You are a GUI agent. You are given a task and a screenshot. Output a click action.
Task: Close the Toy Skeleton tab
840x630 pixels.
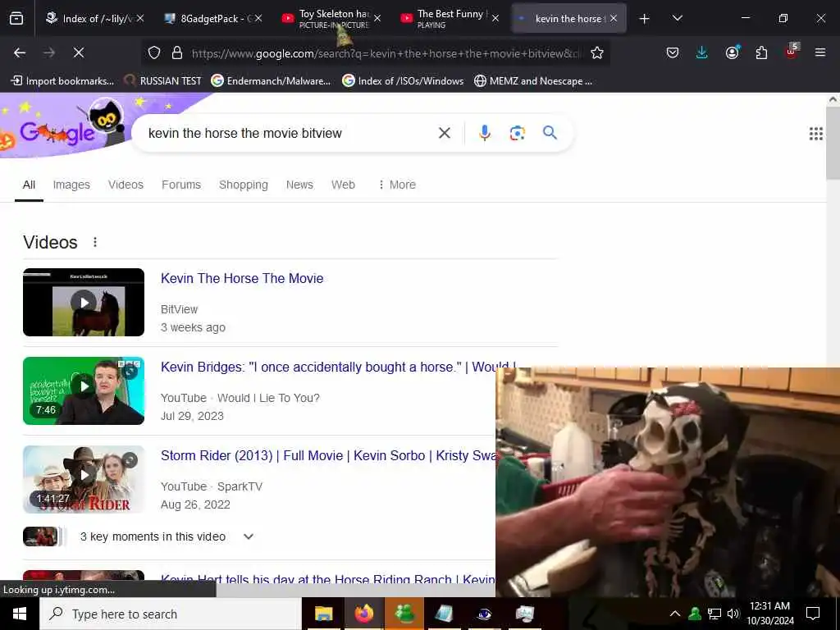[377, 19]
